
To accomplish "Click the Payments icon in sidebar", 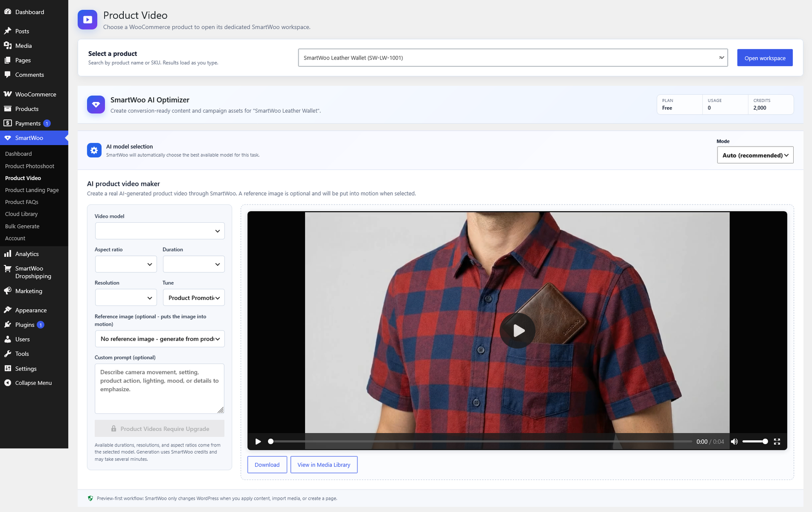I will (8, 123).
